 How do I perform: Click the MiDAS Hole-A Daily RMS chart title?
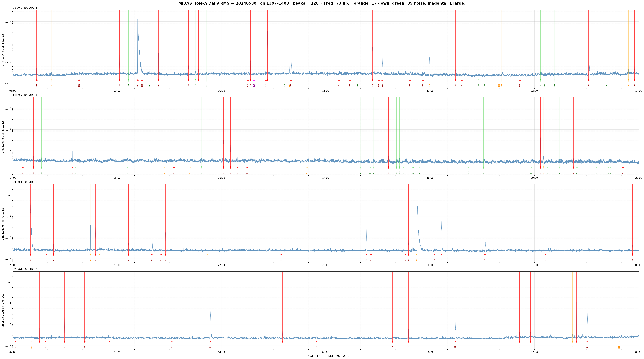pos(322,3)
